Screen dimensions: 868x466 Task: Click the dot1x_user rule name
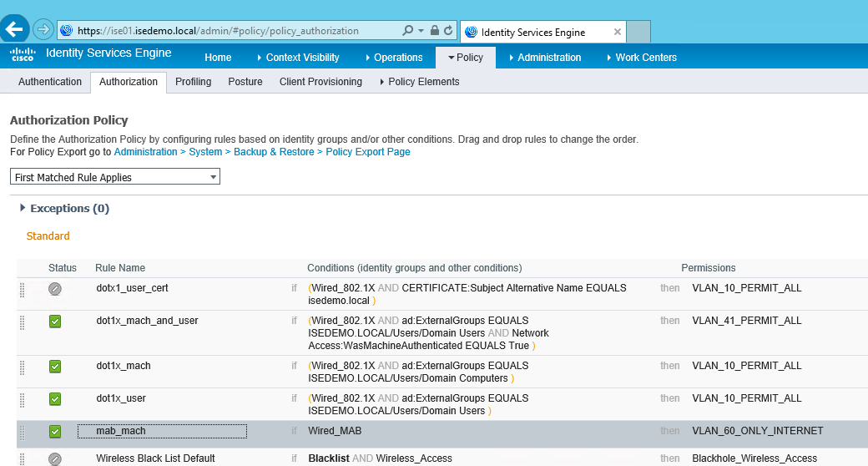121,398
